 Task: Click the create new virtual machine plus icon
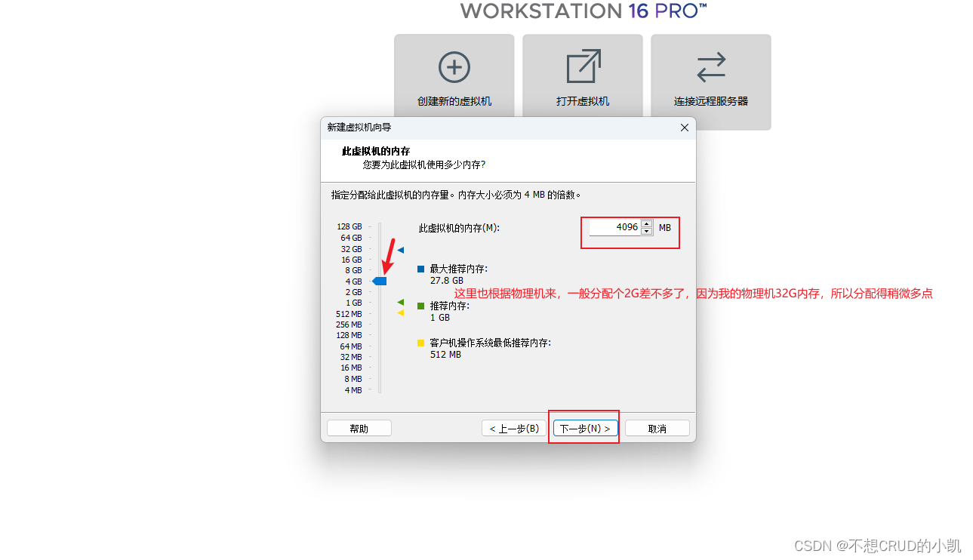click(x=454, y=68)
